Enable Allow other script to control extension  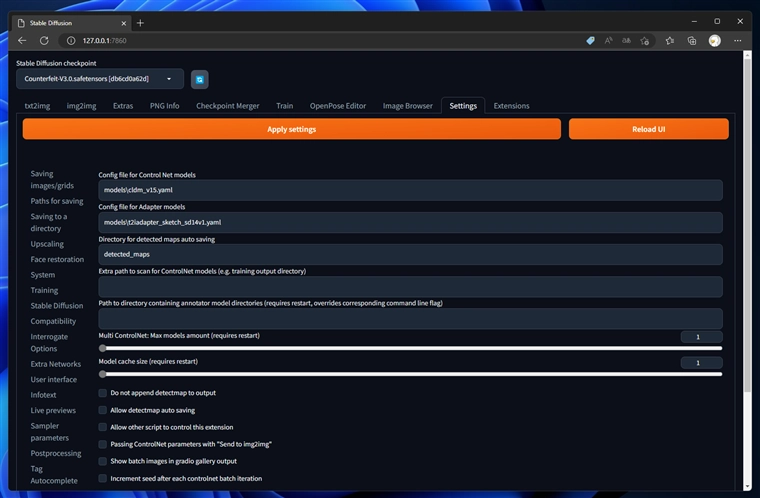point(102,427)
